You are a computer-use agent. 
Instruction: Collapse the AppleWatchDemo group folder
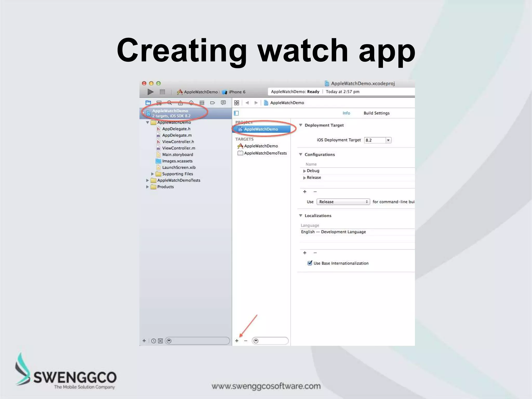(x=147, y=122)
